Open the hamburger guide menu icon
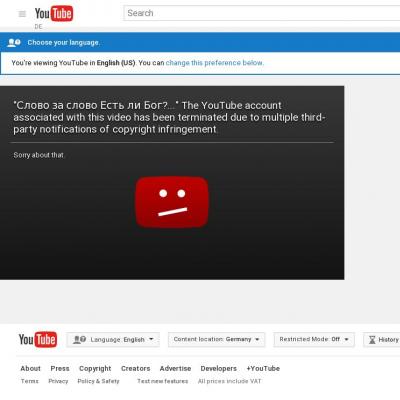The width and height of the screenshot is (400, 400). [x=22, y=14]
